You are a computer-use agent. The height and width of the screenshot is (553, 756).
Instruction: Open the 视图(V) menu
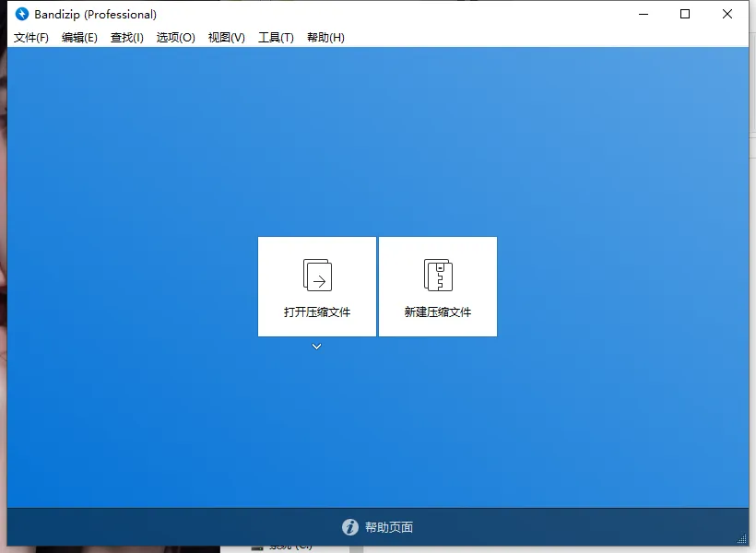pos(226,38)
